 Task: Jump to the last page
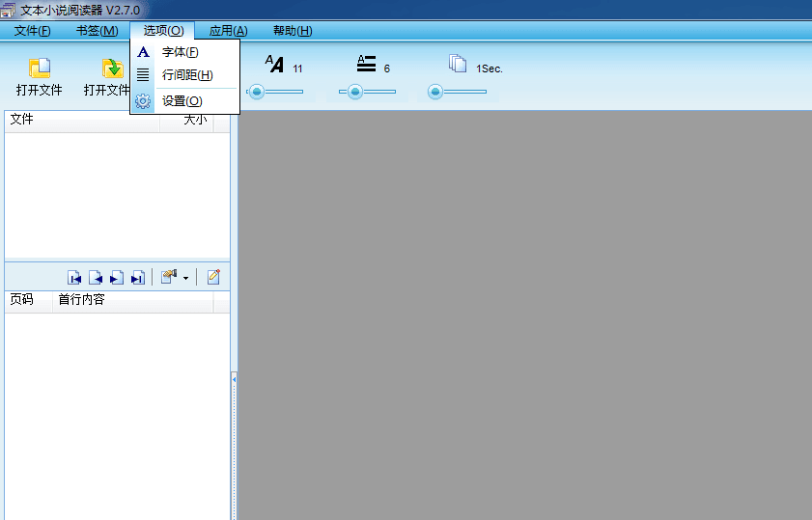click(x=137, y=278)
